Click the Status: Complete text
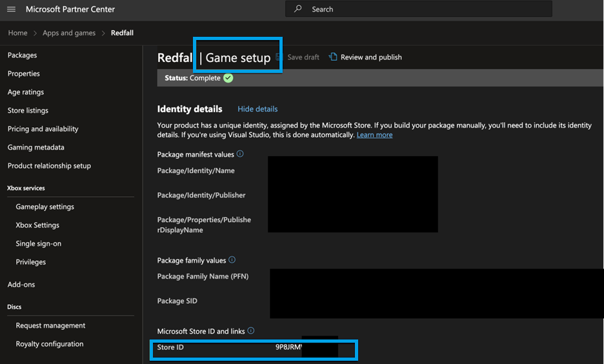Image resolution: width=604 pixels, height=364 pixels. point(192,78)
